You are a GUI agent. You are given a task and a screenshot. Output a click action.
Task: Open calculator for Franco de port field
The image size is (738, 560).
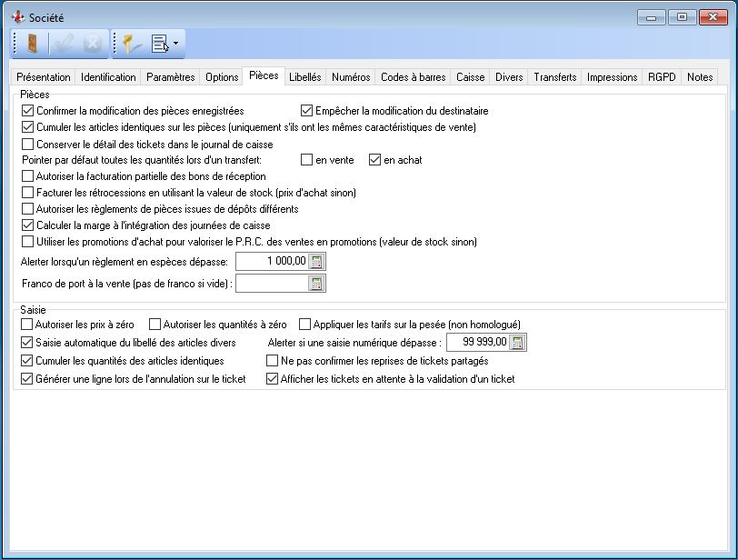click(x=316, y=284)
